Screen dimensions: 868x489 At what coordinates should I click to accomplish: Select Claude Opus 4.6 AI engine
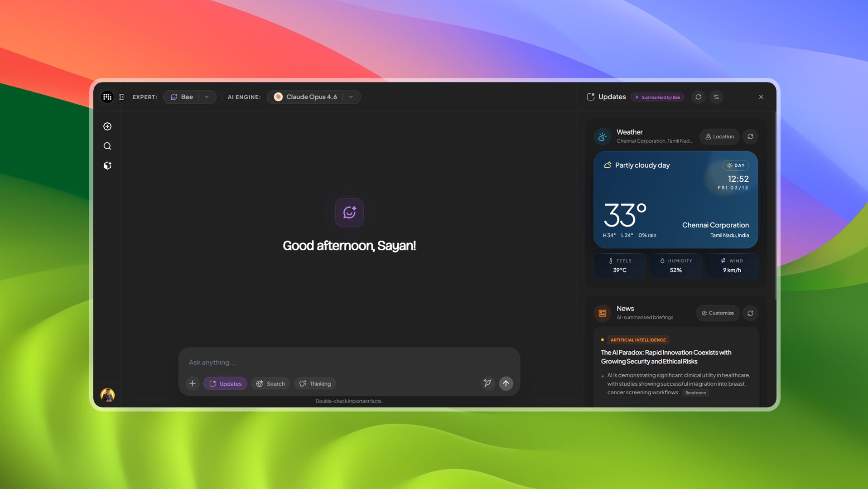(305, 97)
